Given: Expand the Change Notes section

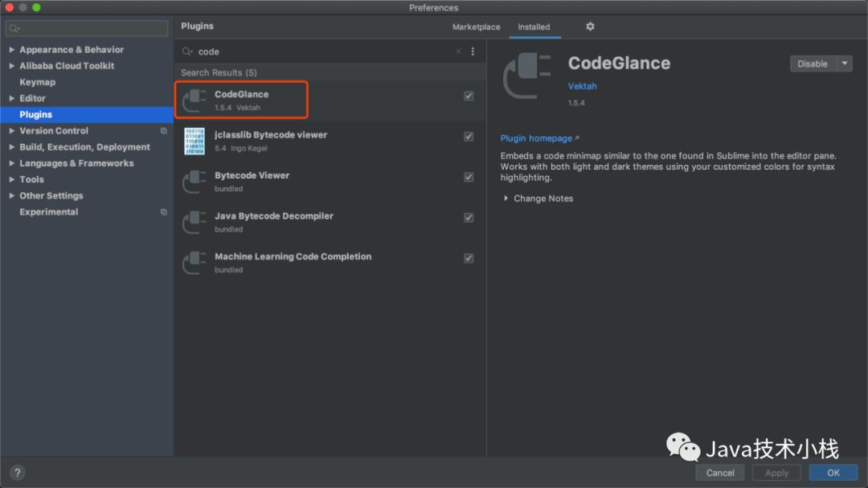Looking at the screenshot, I should (x=506, y=199).
